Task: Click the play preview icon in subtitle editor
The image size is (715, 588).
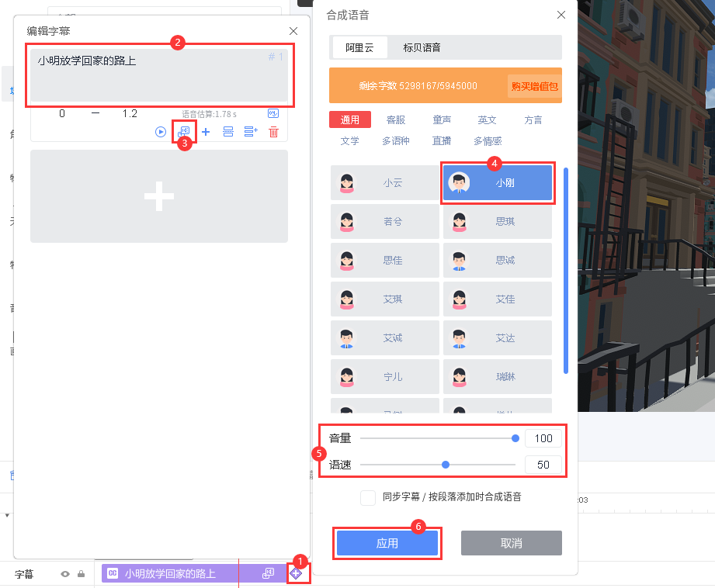Action: (161, 132)
